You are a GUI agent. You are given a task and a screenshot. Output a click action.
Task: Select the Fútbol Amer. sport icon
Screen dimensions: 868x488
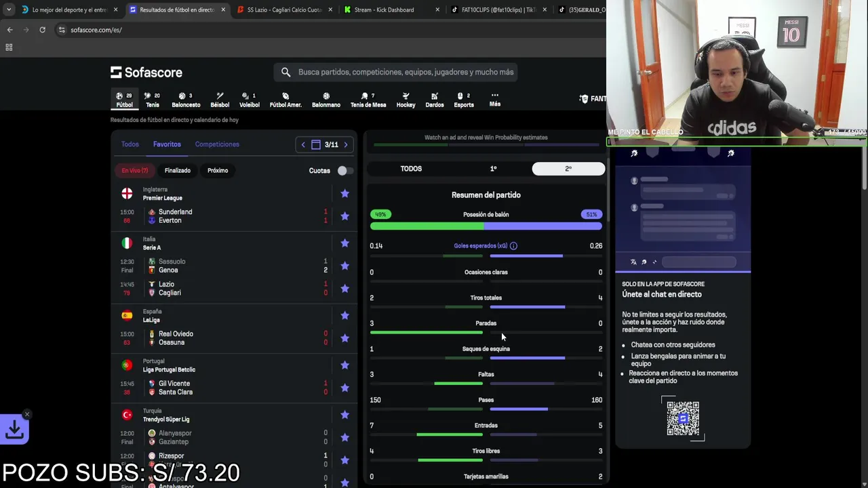[285, 100]
